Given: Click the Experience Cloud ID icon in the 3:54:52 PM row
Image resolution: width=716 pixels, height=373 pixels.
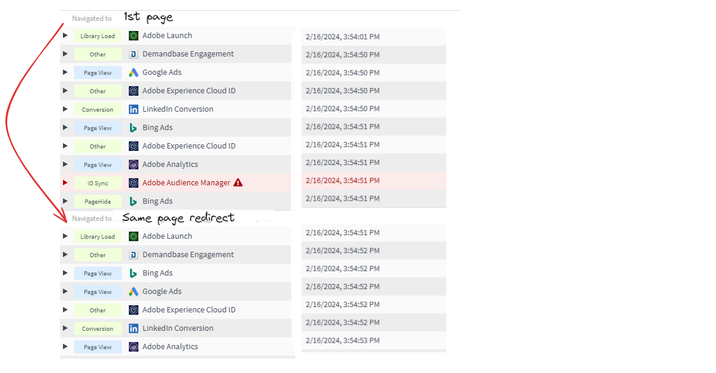Looking at the screenshot, I should pyautogui.click(x=133, y=310).
